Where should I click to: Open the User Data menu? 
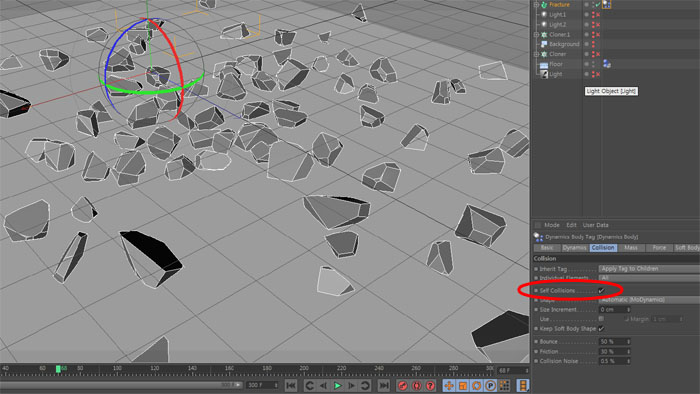(596, 225)
